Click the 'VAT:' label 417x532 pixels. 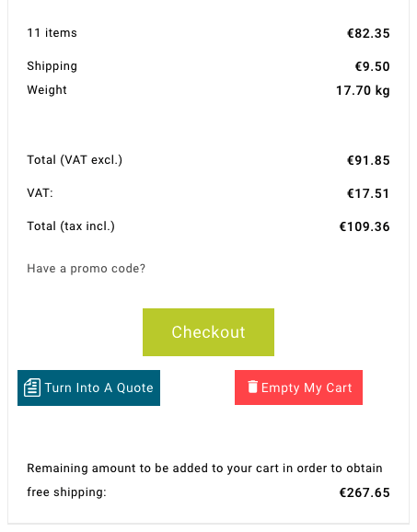40,193
